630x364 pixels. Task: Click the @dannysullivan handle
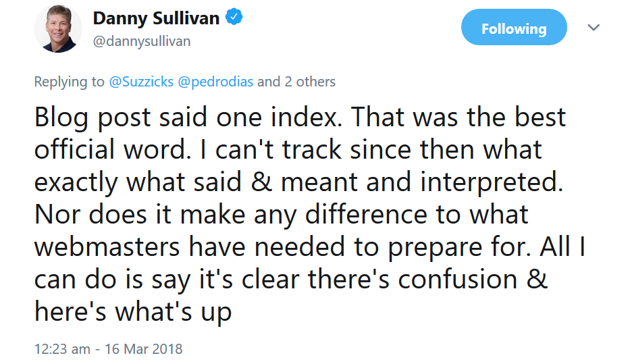pyautogui.click(x=142, y=41)
